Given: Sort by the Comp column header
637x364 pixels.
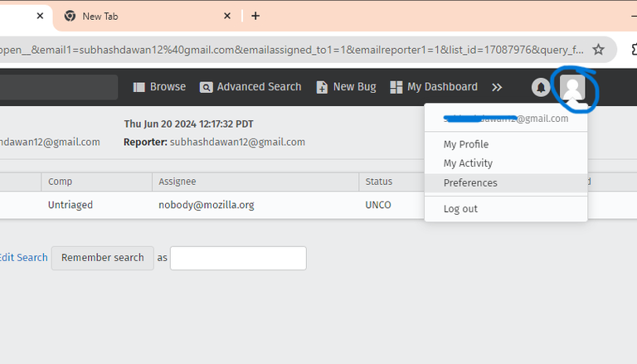Looking at the screenshot, I should (x=60, y=182).
